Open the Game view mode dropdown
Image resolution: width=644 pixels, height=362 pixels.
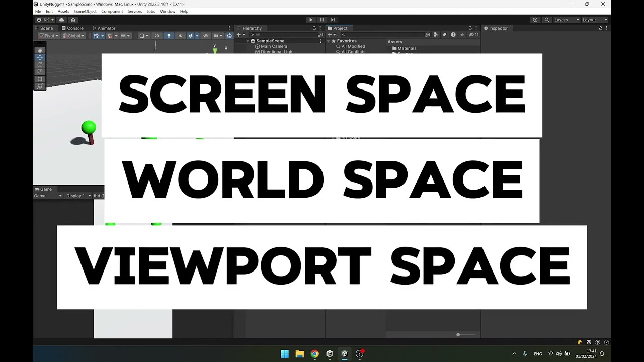click(x=48, y=196)
